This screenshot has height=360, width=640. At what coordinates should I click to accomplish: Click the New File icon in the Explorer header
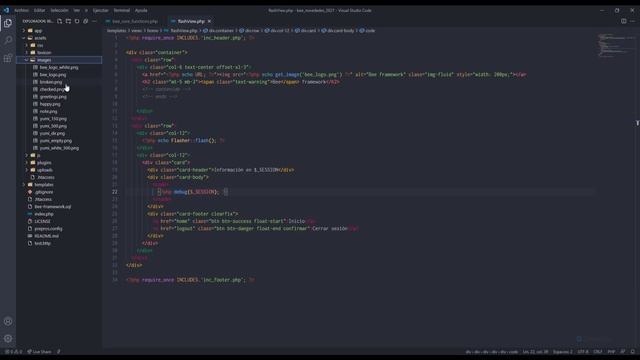(x=60, y=21)
